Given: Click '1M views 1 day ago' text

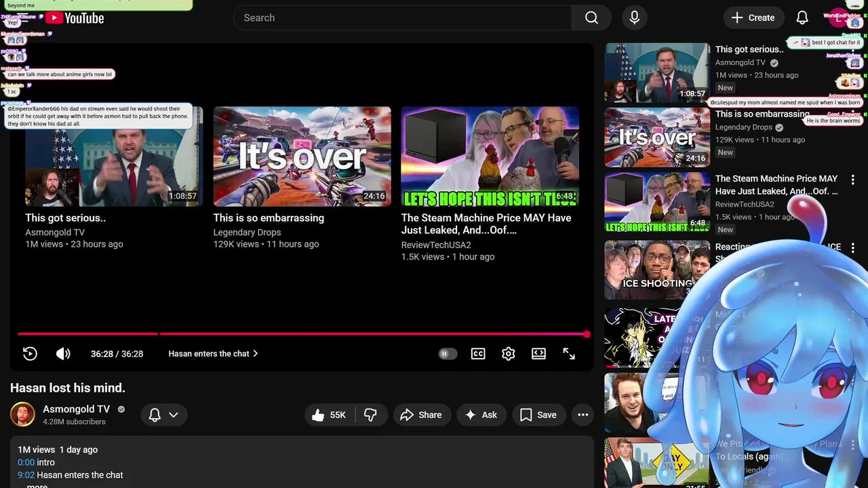Looking at the screenshot, I should [x=58, y=449].
